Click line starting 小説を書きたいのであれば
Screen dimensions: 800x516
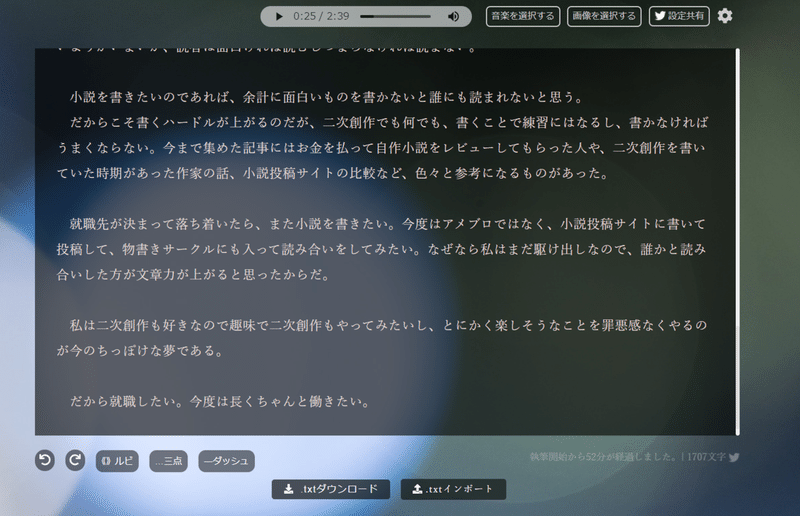[327, 97]
